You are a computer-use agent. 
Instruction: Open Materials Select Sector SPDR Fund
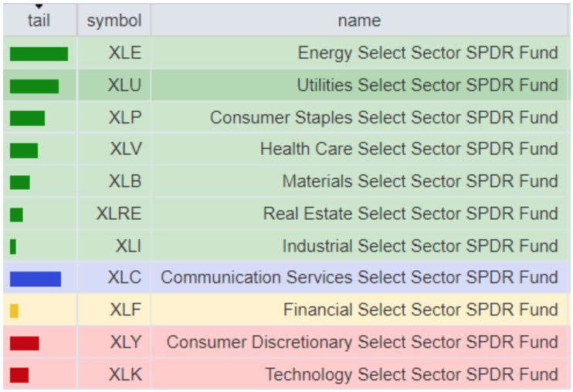(419, 181)
